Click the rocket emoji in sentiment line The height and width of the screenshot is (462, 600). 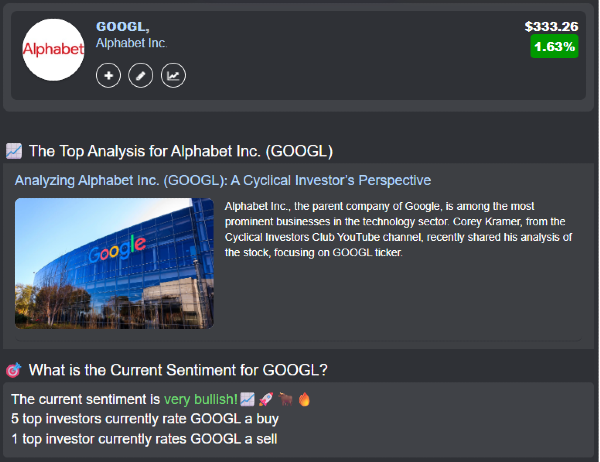(x=266, y=399)
